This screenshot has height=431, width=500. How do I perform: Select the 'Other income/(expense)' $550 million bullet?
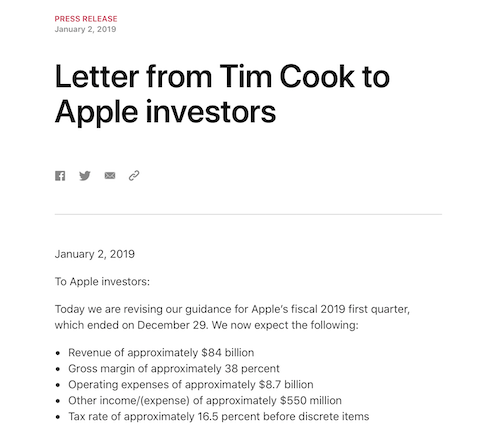point(205,401)
